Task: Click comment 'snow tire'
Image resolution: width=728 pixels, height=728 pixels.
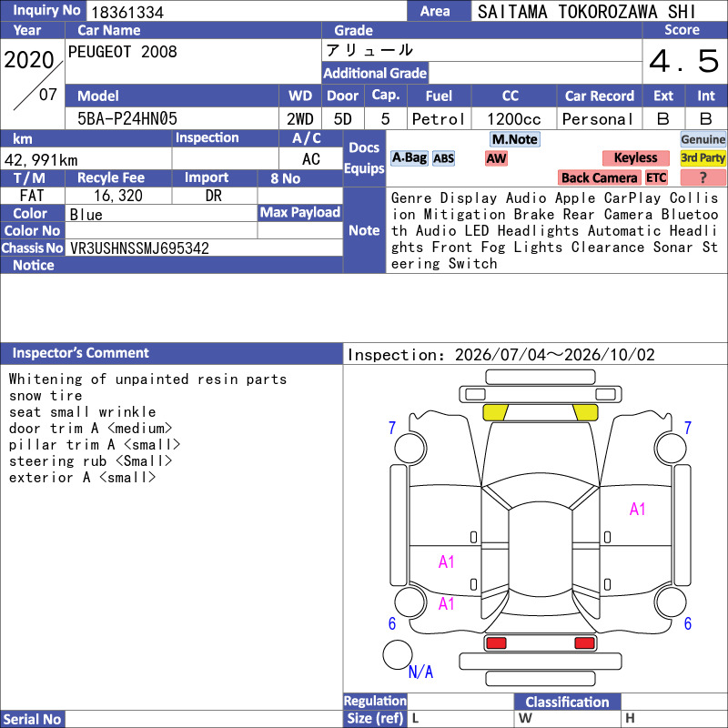Action: [x=45, y=396]
